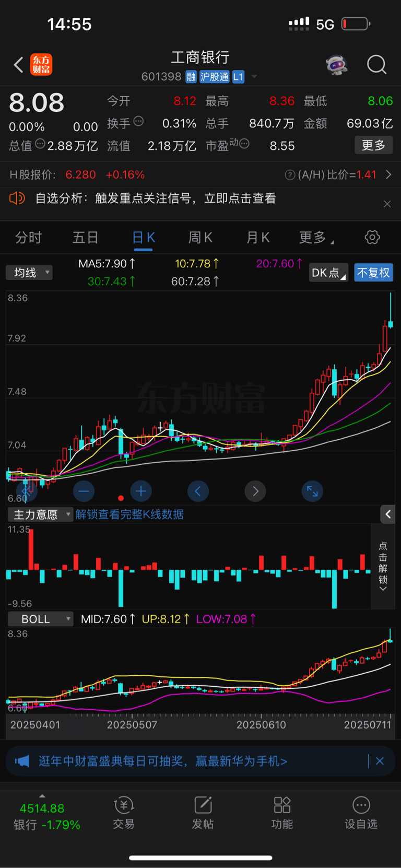
Task: Tap the BOLL UP:8.12 value
Action: coord(166,619)
